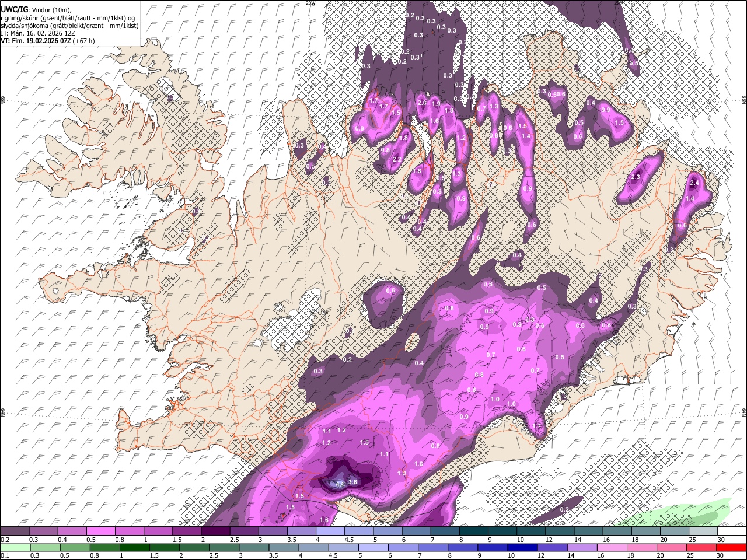Click the 3.6 snowfall maximum value

pyautogui.click(x=352, y=482)
